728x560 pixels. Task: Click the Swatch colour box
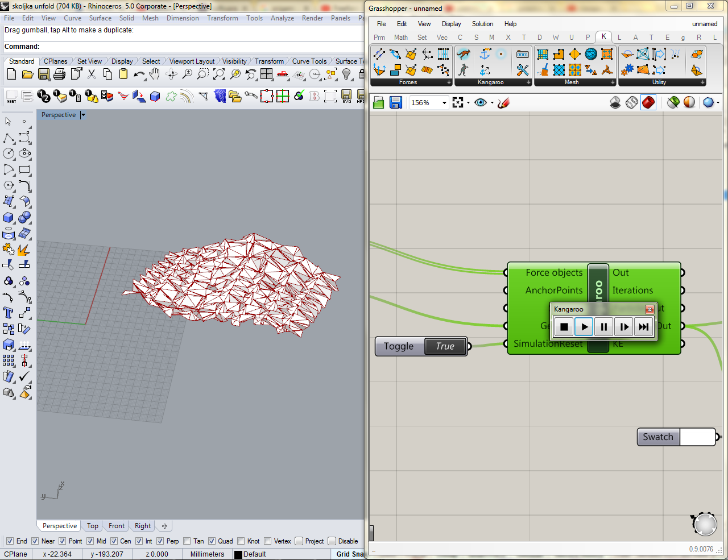pos(697,437)
